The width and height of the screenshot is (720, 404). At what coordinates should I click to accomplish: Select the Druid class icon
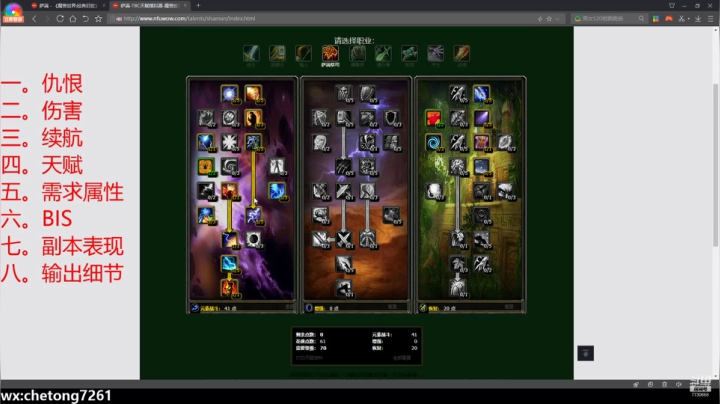[357, 53]
